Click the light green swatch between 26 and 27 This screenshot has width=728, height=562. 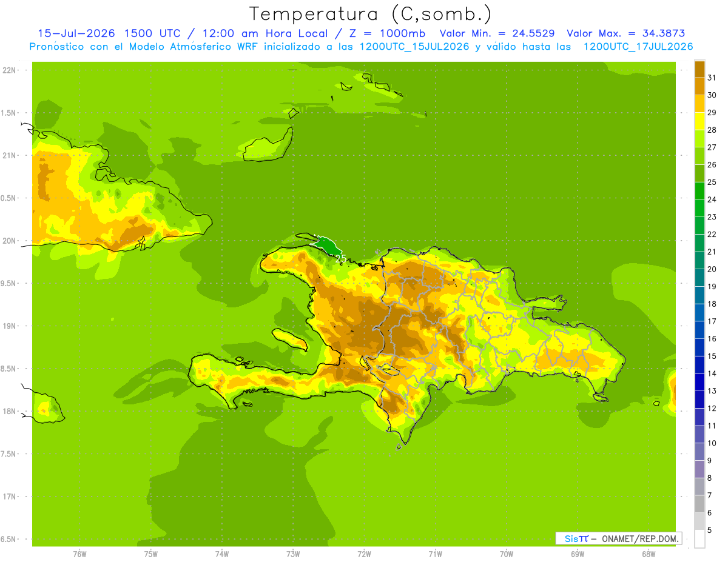point(699,156)
